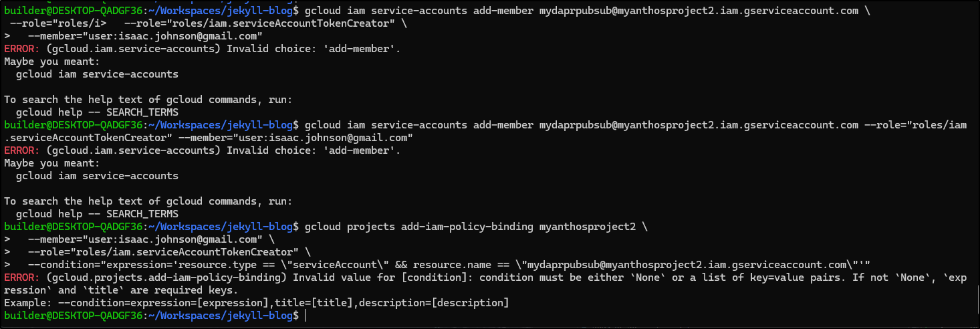The image size is (980, 329).
Task: Click the second 'gcloud iam service-accounts' suggestion
Action: pos(97,176)
